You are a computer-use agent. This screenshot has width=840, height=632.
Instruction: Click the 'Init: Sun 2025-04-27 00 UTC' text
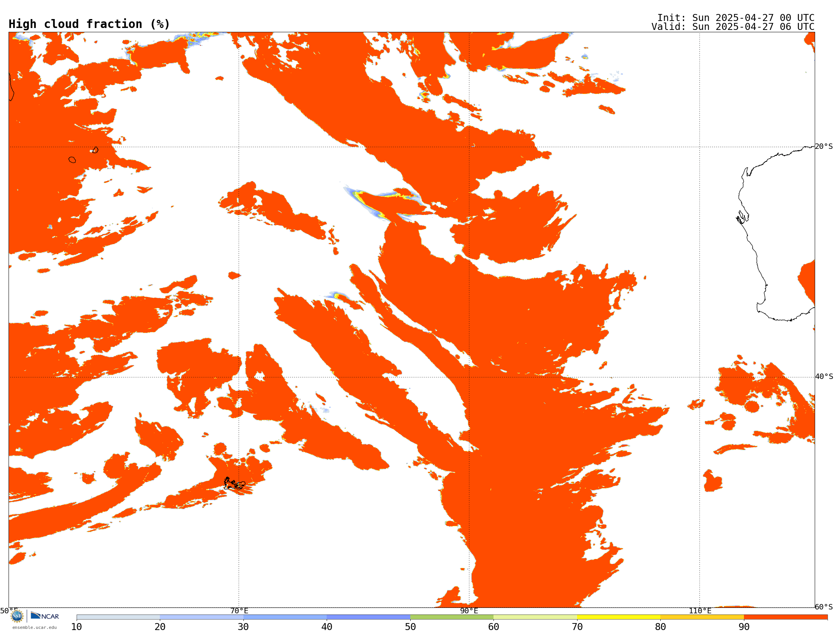pyautogui.click(x=735, y=18)
